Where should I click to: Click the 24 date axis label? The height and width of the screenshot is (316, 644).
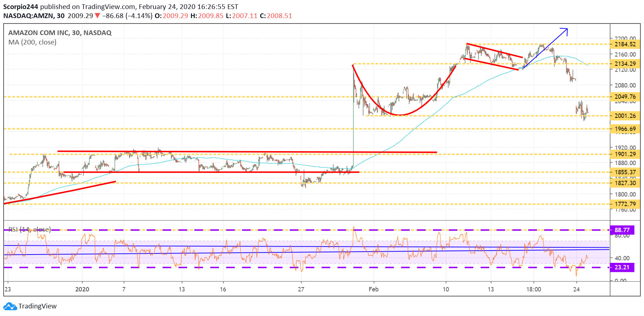coord(576,289)
